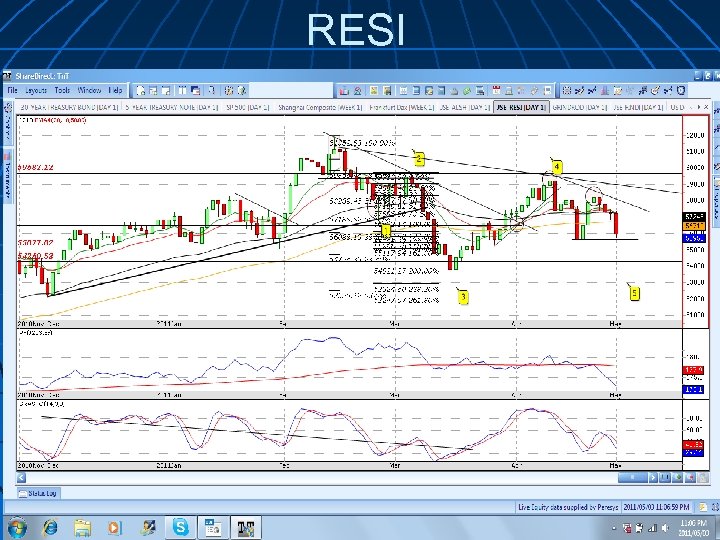Click the crosshair icon starting third toolbar

pyautogui.click(x=566, y=90)
